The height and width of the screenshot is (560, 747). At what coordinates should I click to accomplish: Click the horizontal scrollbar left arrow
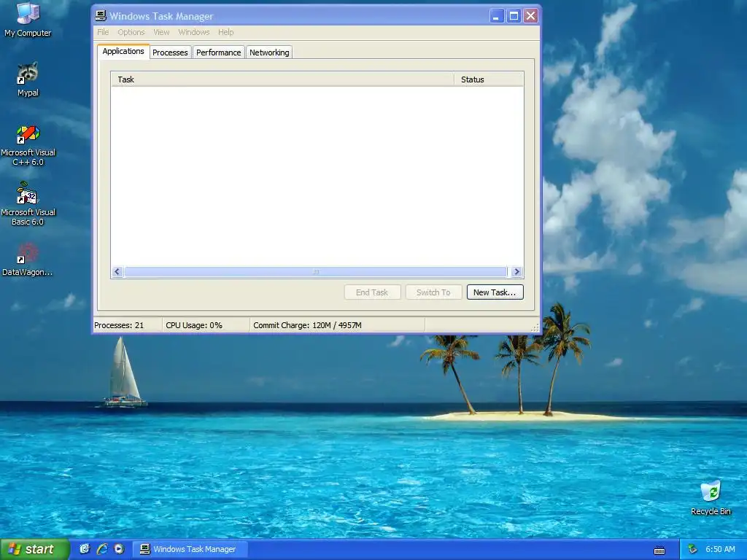[x=117, y=272]
